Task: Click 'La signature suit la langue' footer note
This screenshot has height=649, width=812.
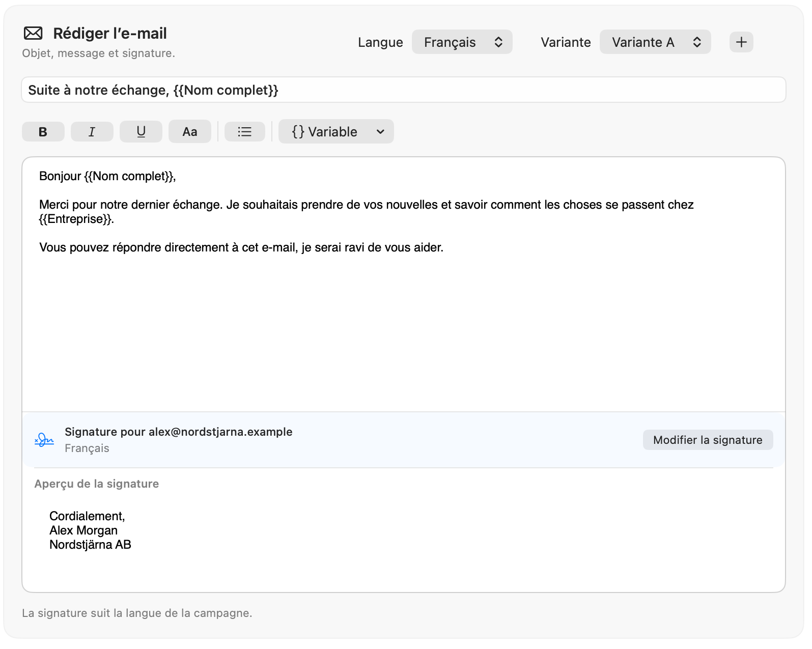Action: pos(137,613)
